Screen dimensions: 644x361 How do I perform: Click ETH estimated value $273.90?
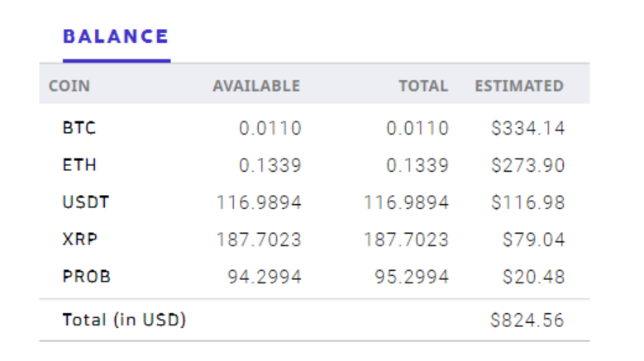(x=527, y=165)
